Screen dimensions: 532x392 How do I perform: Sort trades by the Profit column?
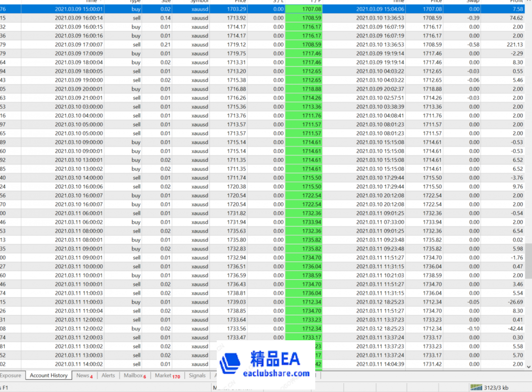[516, 2]
